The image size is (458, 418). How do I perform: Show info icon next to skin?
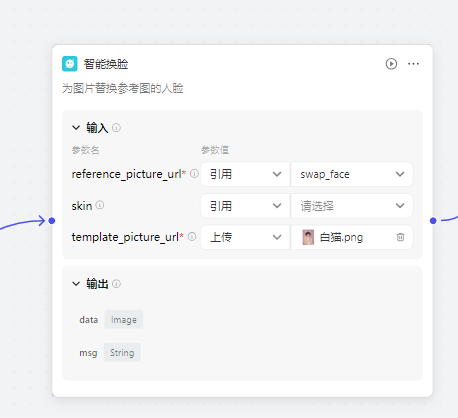click(100, 205)
